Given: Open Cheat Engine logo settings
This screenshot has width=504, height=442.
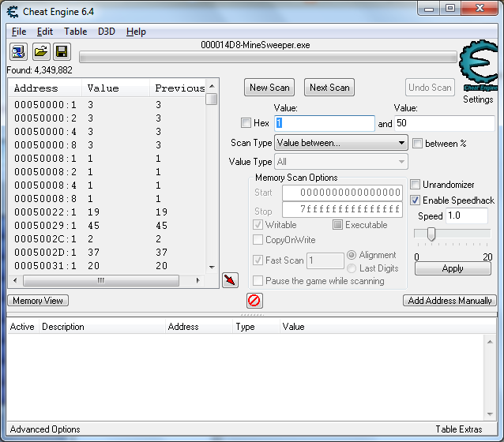Looking at the screenshot, I should (x=478, y=66).
